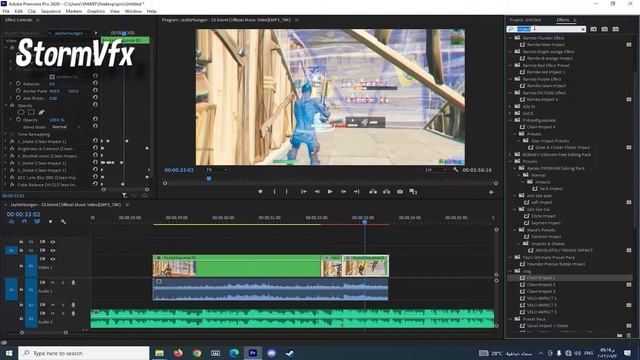Expand the Time Remapping section
This screenshot has height=360, width=640.
[x=6, y=134]
